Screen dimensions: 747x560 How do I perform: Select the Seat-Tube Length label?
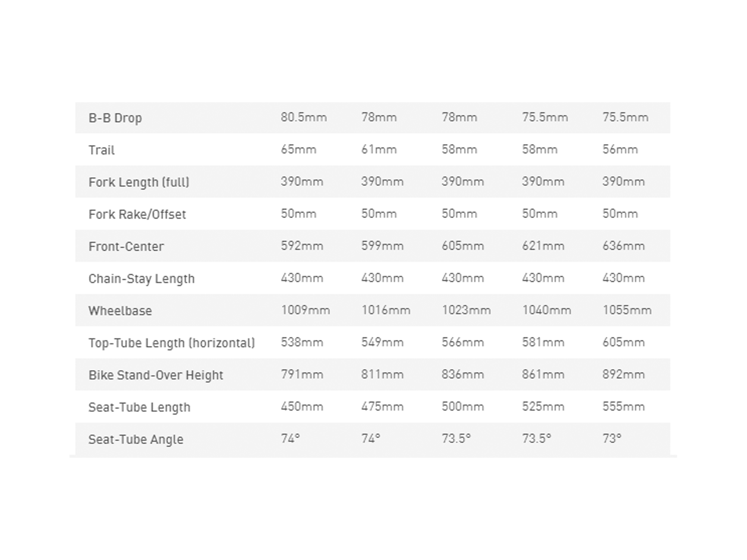[x=139, y=407]
